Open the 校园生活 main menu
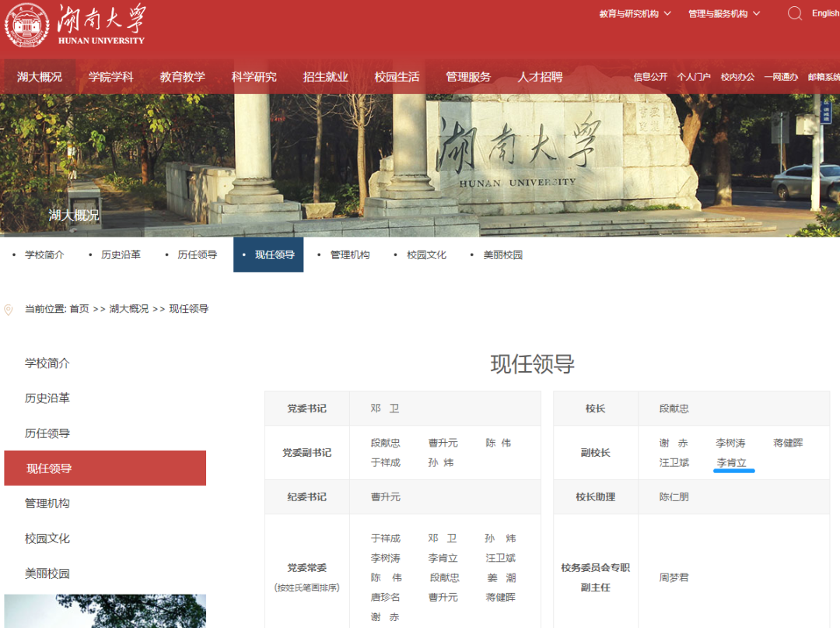Screen dimensions: 840x628 click(397, 76)
